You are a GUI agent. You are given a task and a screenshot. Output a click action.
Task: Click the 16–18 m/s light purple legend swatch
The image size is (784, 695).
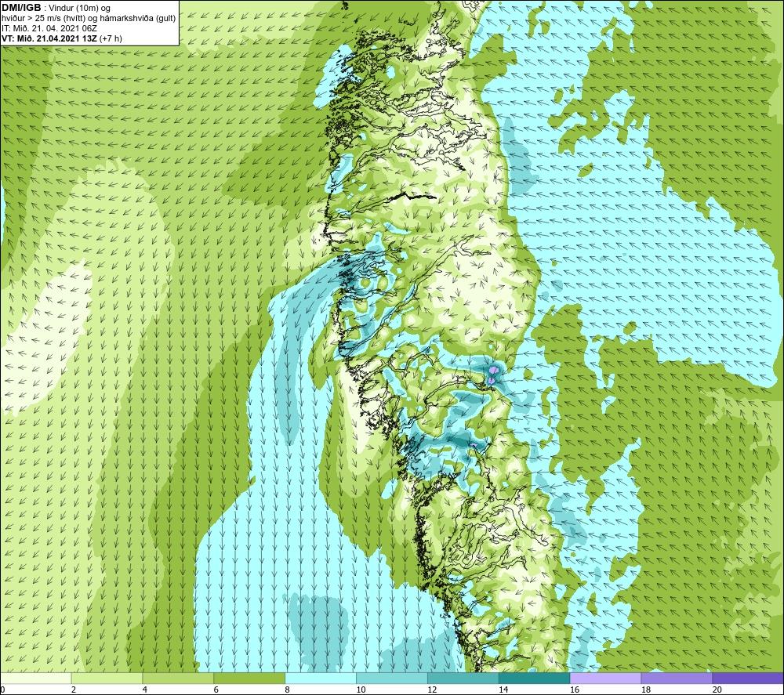tap(605, 678)
